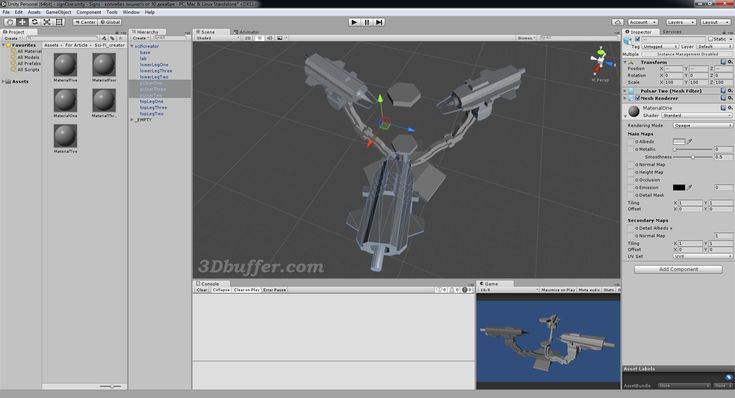Switch to the Animator tab
Screen dimensions: 735x398
[247, 32]
